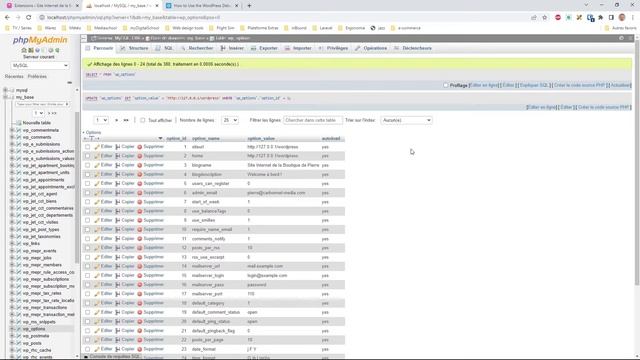Click the Récentes link in sidebar
Viewport: 640px width, 360px height.
click(14, 77)
